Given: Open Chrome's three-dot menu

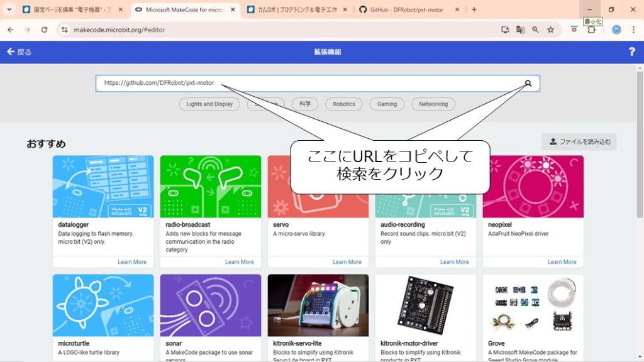Looking at the screenshot, I should tap(632, 30).
